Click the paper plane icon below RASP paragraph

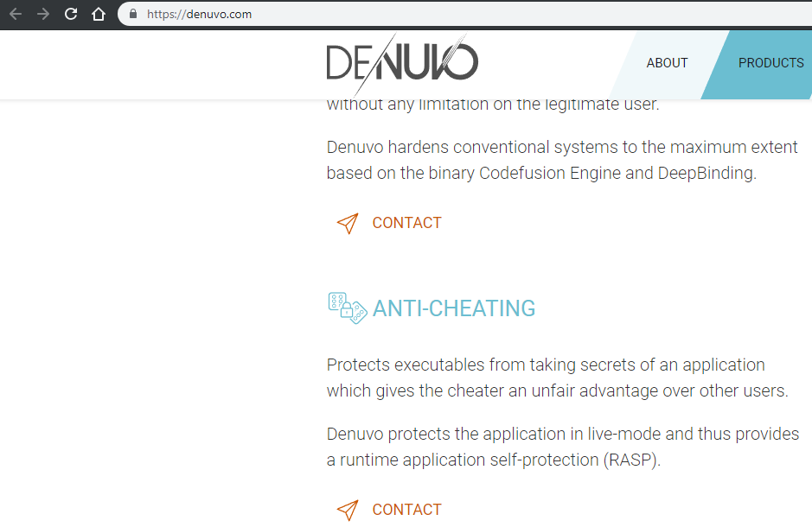point(348,511)
